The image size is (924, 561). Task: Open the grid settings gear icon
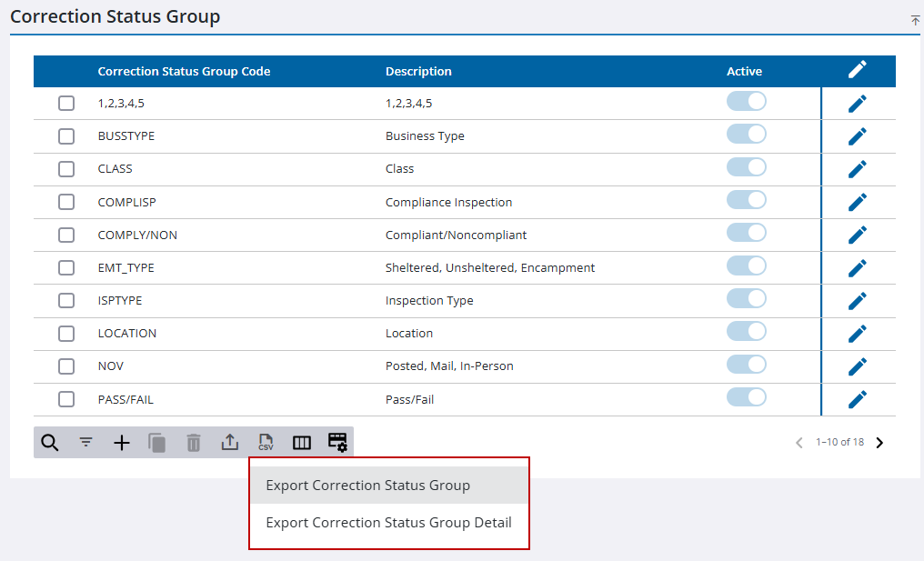pos(337,443)
